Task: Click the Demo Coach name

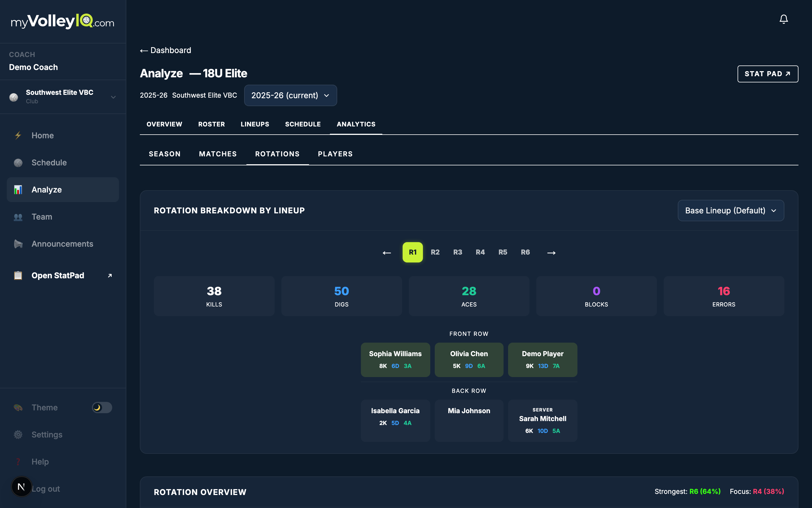Action: (33, 67)
